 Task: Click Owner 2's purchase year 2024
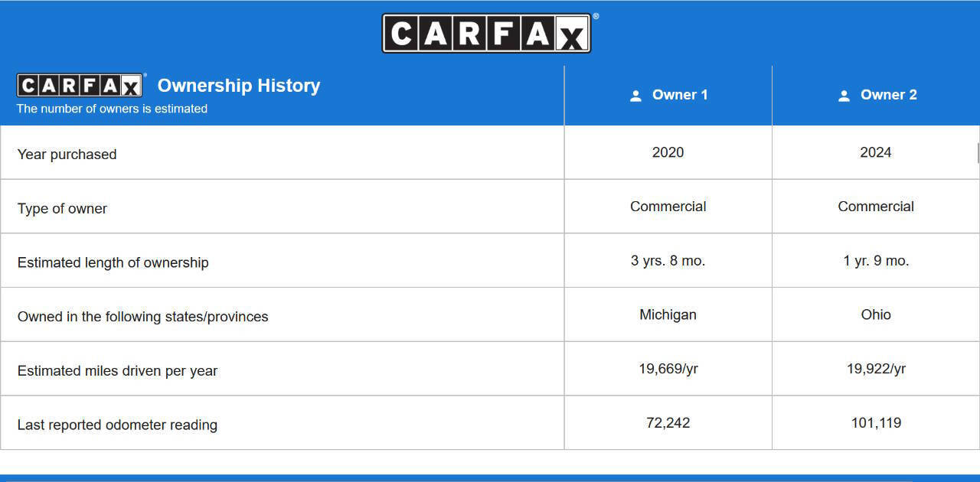(875, 152)
